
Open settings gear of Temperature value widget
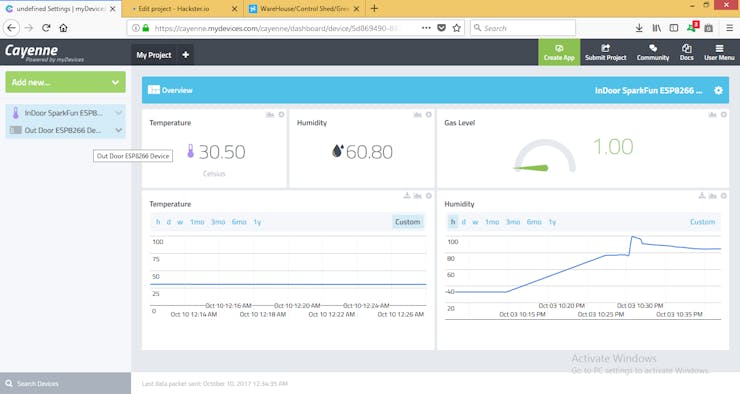point(281,115)
